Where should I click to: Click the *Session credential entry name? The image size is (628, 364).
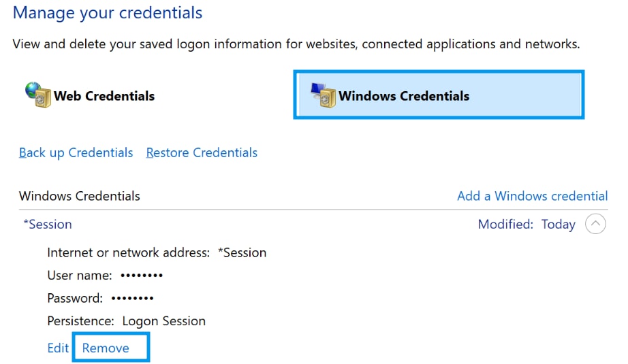click(x=47, y=224)
